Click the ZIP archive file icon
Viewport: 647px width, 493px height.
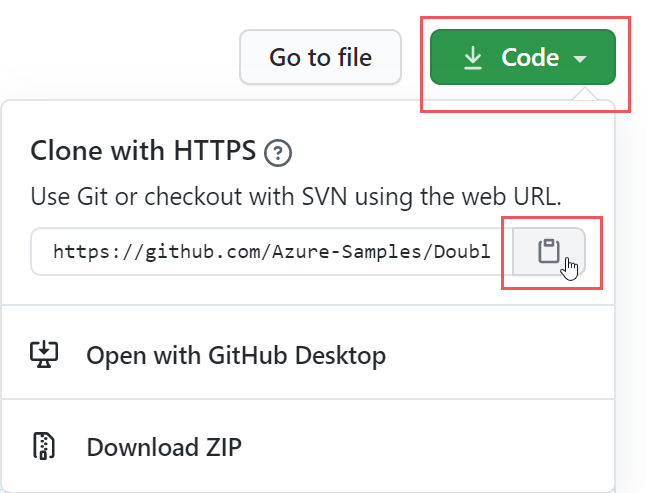tap(46, 446)
